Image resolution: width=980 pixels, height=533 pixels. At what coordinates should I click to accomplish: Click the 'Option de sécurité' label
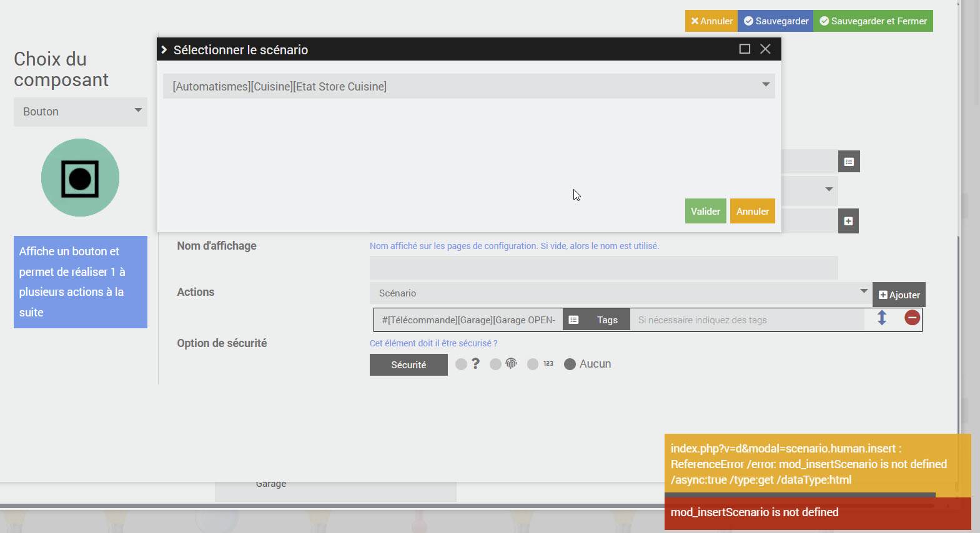pos(222,343)
